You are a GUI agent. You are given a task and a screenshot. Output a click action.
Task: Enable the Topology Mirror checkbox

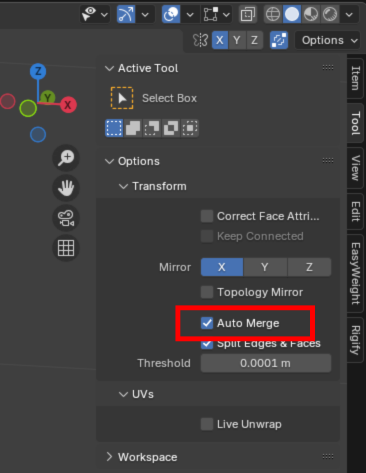point(207,292)
